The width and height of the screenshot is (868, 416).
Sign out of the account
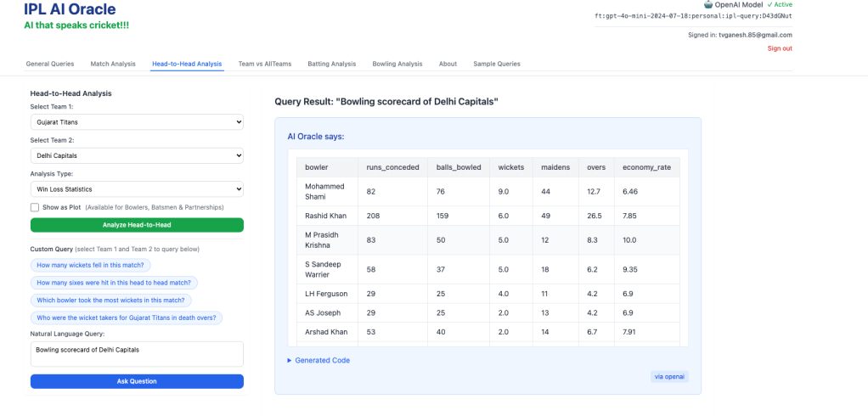(x=780, y=48)
